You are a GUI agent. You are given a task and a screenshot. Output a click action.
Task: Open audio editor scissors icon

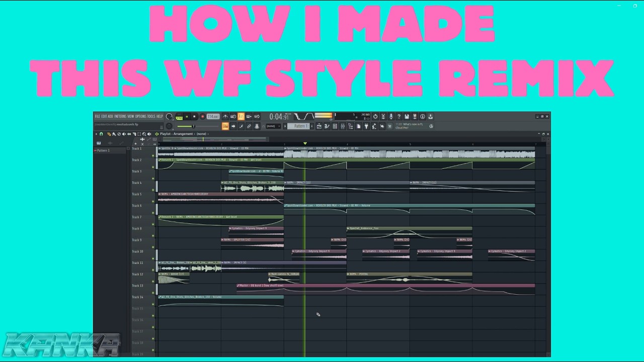point(383,117)
